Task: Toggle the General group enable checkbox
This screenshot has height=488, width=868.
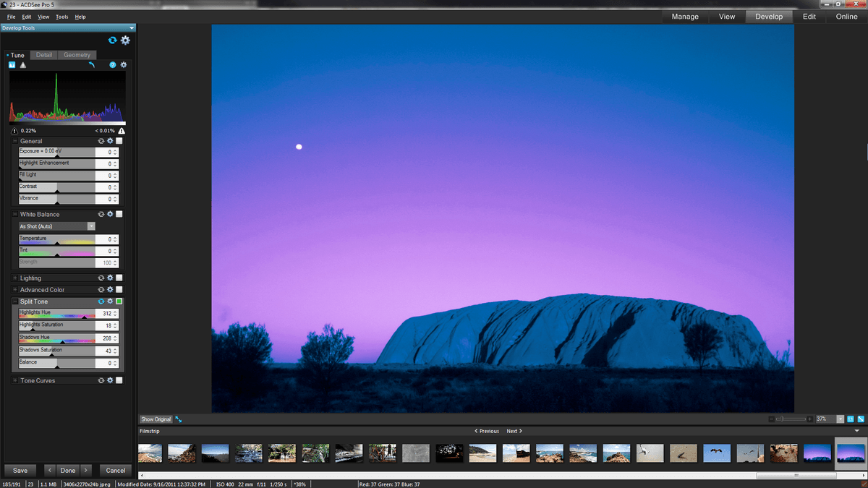Action: click(119, 141)
